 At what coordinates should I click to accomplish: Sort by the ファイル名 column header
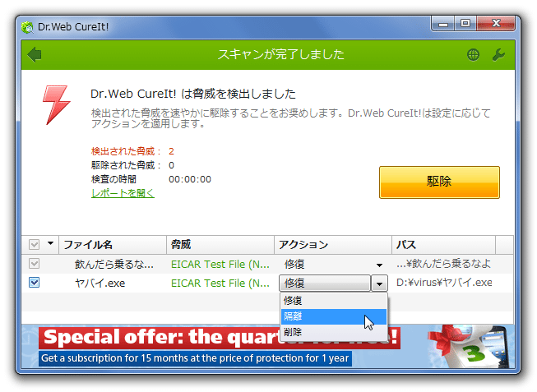[x=113, y=245]
